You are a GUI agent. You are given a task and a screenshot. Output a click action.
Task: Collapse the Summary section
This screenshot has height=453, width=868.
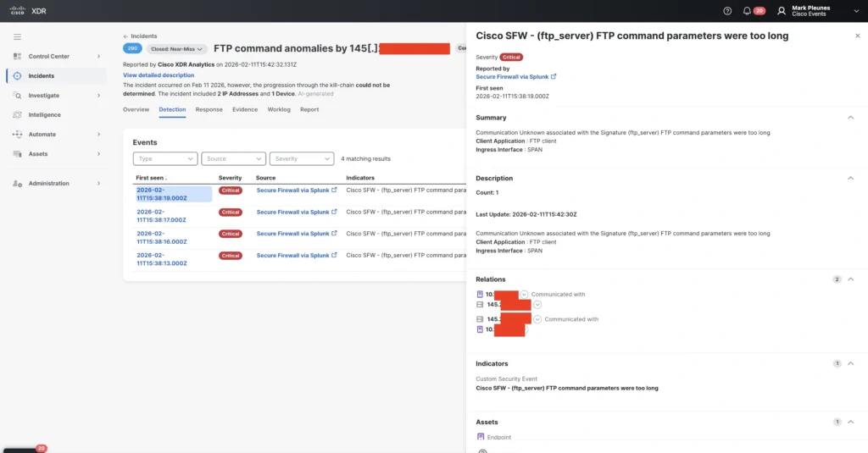(850, 118)
